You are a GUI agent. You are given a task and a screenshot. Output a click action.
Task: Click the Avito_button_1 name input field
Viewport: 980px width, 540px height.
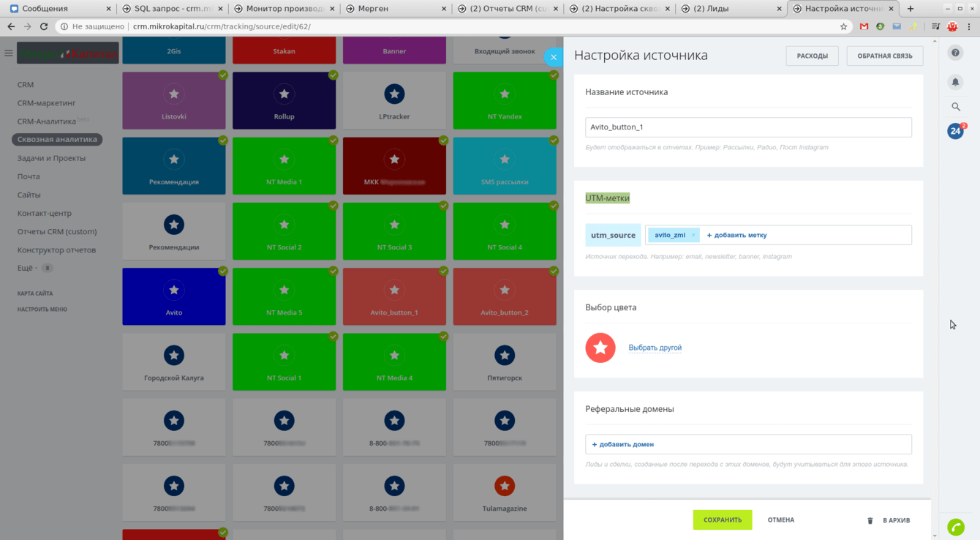tap(748, 127)
